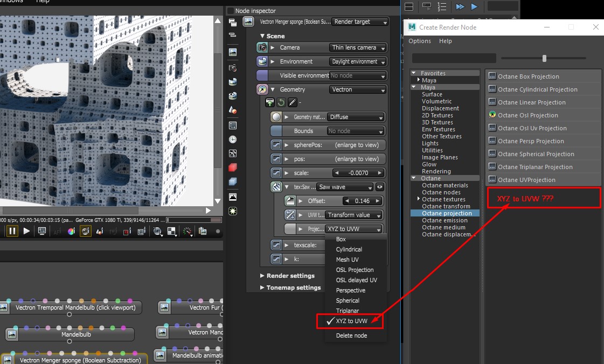Expand the Environment pin
604x364 pixels.
(273, 61)
